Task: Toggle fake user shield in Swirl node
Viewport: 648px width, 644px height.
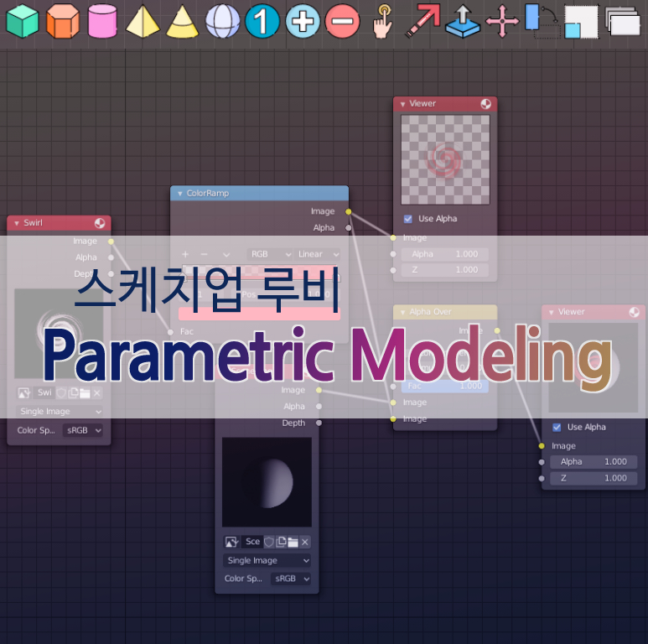Action: [x=61, y=392]
